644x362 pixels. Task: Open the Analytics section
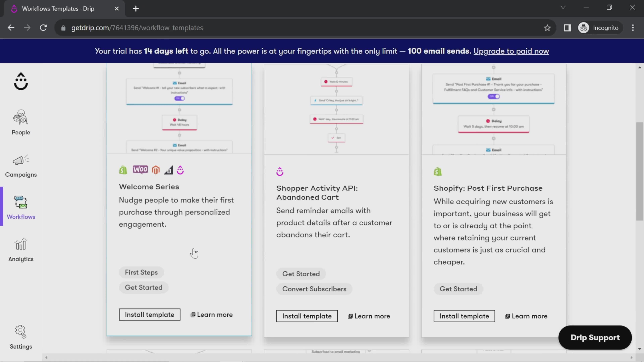[x=21, y=250]
